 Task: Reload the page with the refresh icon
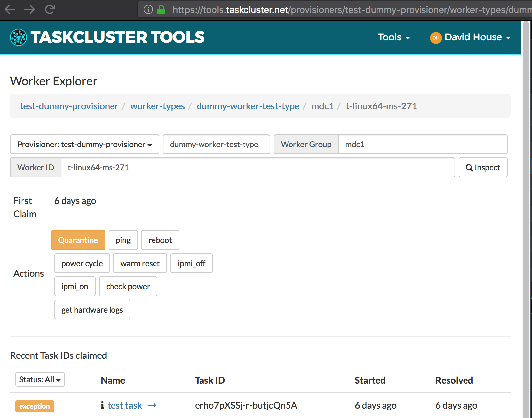pos(50,9)
